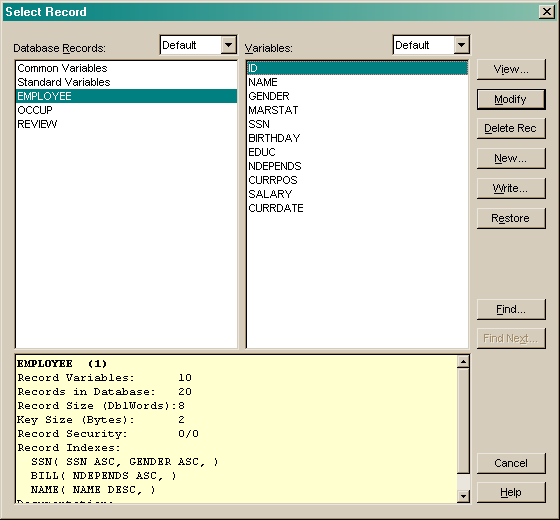560x520 pixels.
Task: Select the NAME variable
Action: [x=357, y=82]
